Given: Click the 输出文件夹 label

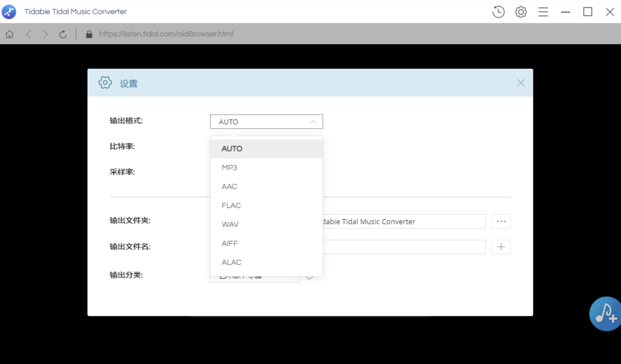Looking at the screenshot, I should pyautogui.click(x=130, y=220).
